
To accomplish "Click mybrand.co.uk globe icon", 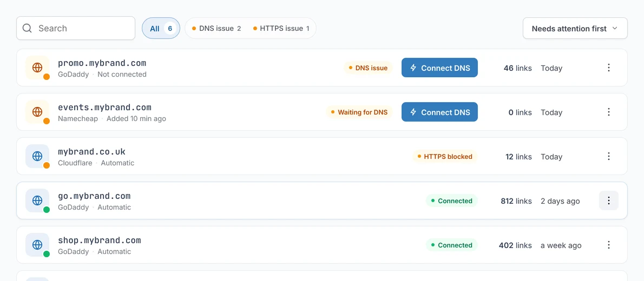I will click(x=37, y=156).
